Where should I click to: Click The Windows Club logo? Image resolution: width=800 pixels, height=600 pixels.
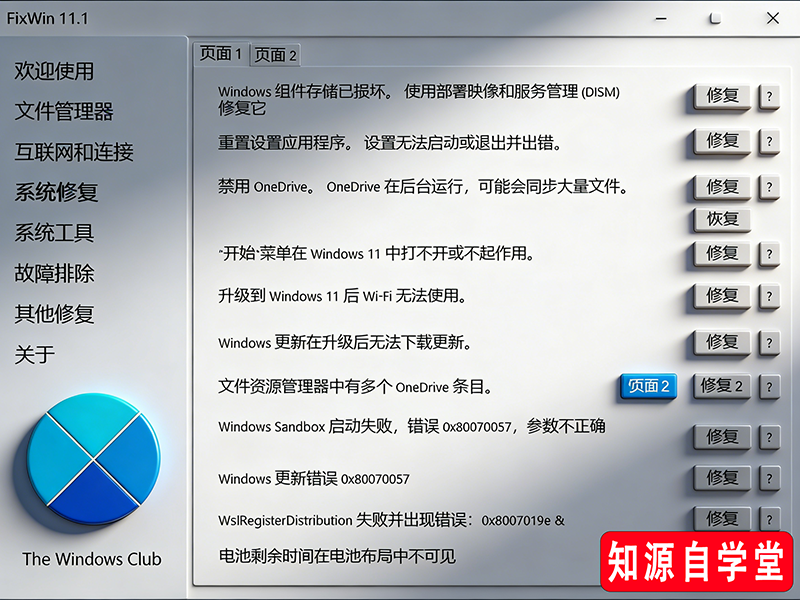[92, 462]
